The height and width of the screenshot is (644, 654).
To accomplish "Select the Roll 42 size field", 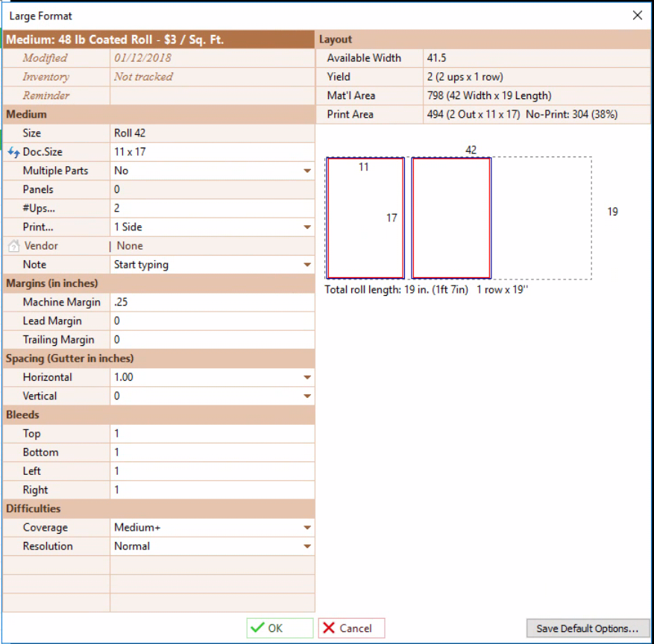I will (212, 133).
